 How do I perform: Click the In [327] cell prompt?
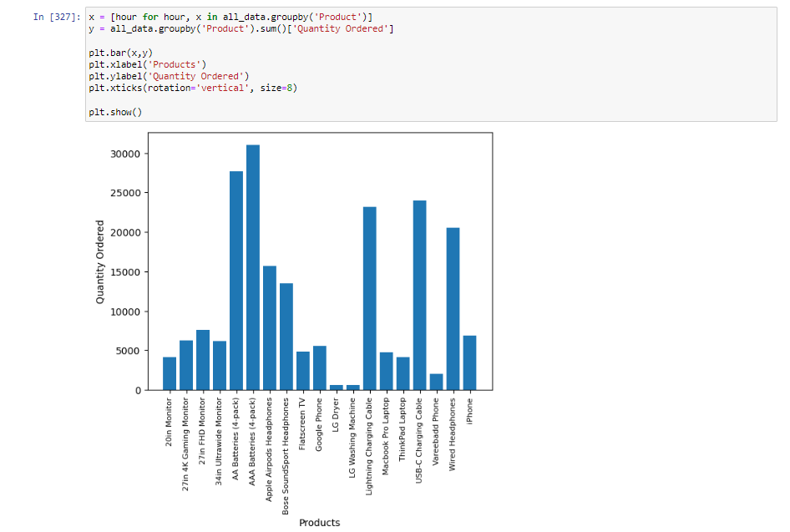point(57,18)
